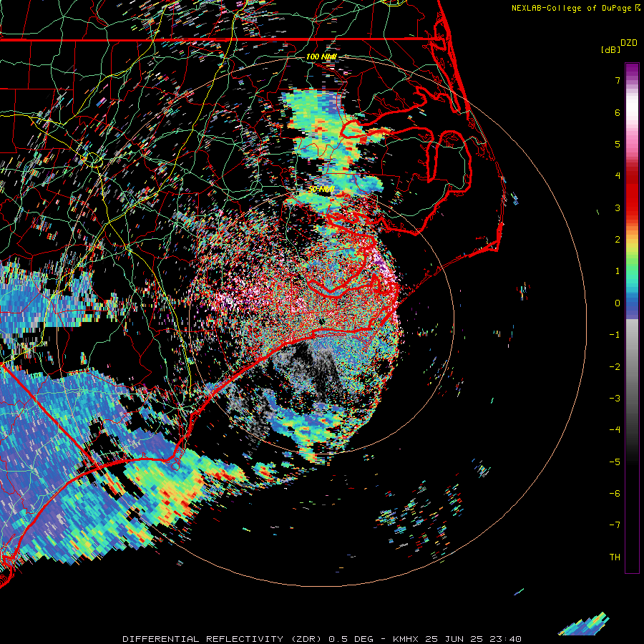Click the DZD label above the color scale
This screenshot has width=644, height=644.
point(629,43)
